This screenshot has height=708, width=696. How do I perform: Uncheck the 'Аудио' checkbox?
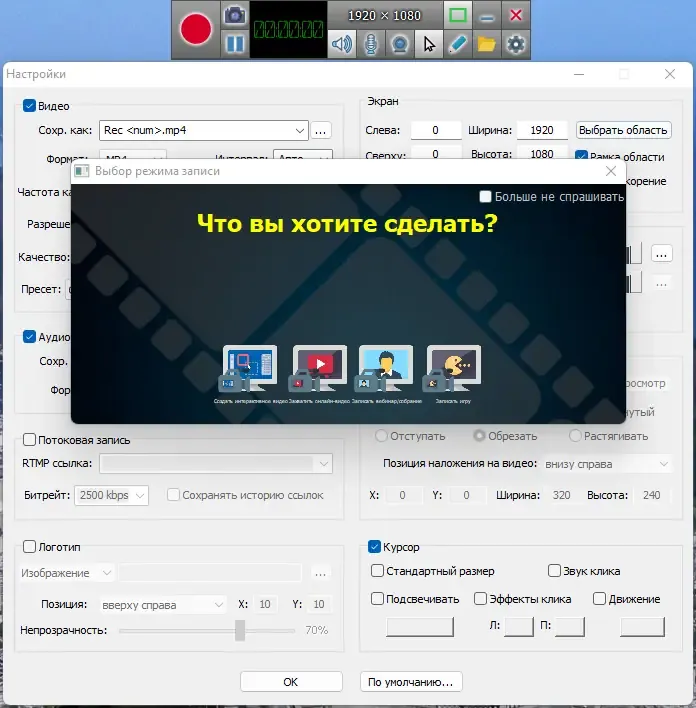(29, 337)
